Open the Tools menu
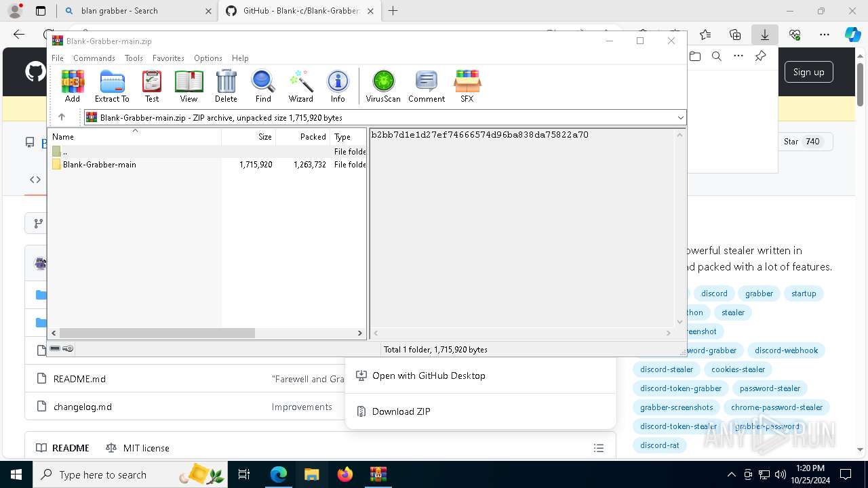Viewport: 868px width, 488px height. 134,58
